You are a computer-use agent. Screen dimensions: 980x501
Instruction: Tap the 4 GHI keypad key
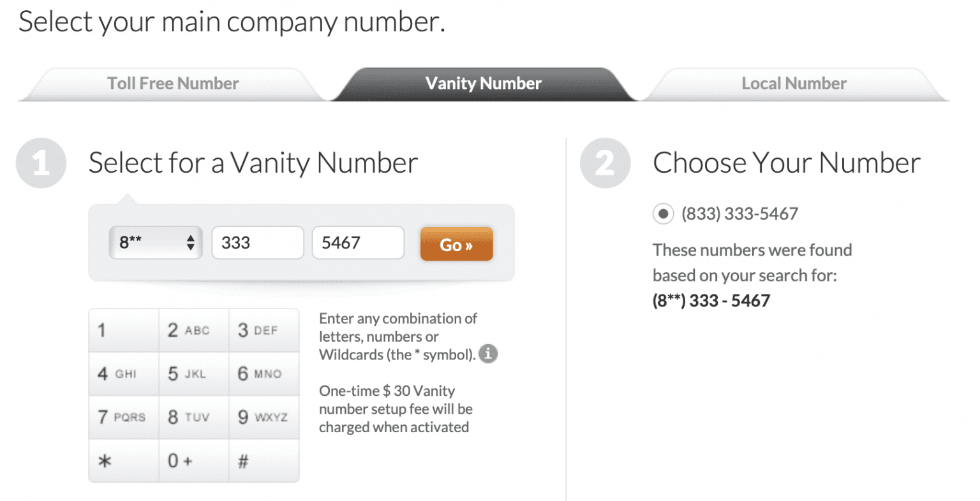123,374
